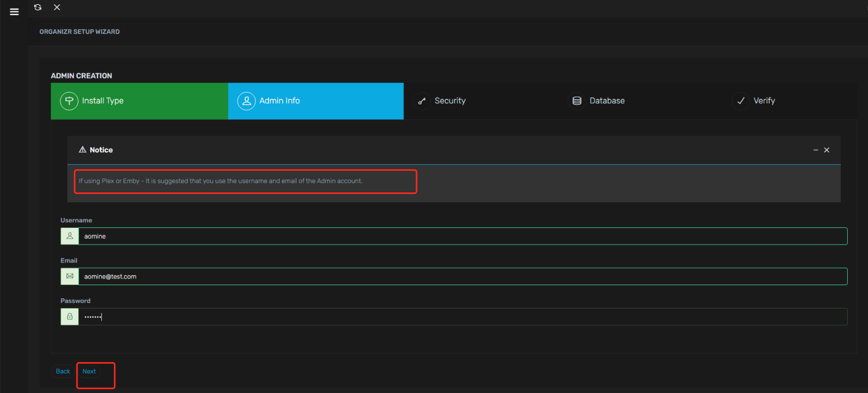Click the Notice heading text

pos(101,150)
